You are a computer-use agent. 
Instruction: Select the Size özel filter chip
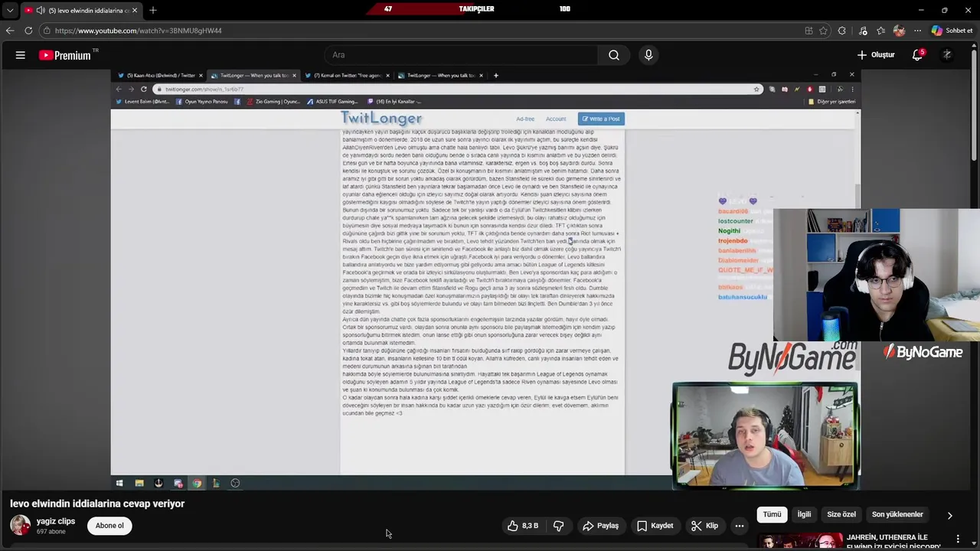click(x=841, y=514)
